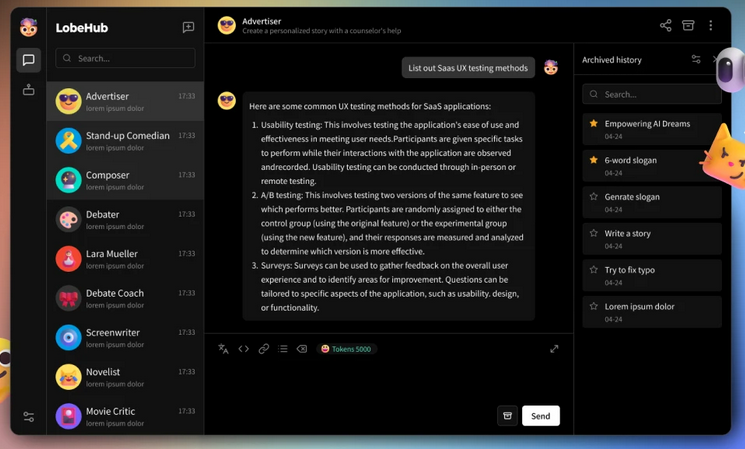Viewport: 745px width, 449px height.
Task: Click the Tokens 5000 badge
Action: point(346,349)
